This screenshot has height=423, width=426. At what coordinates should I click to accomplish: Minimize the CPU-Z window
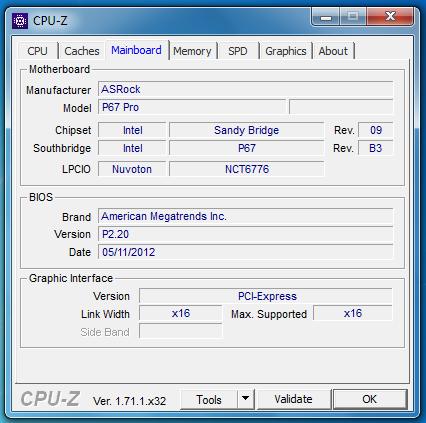[x=326, y=16]
